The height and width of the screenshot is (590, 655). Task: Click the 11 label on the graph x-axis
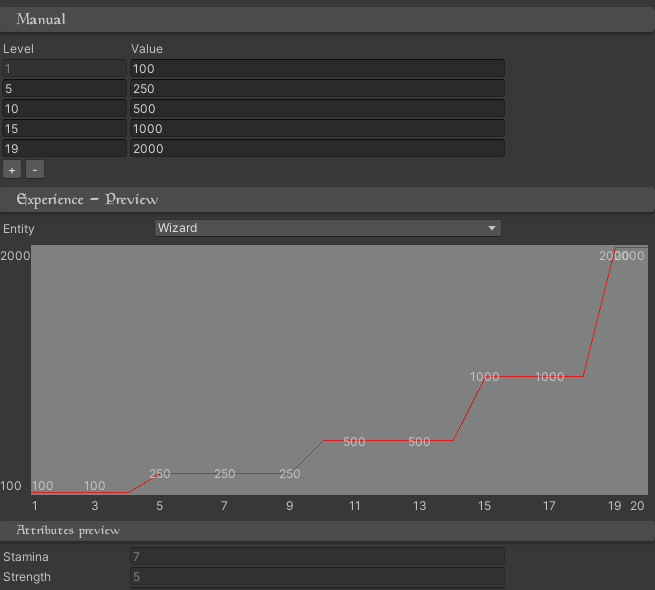click(354, 507)
